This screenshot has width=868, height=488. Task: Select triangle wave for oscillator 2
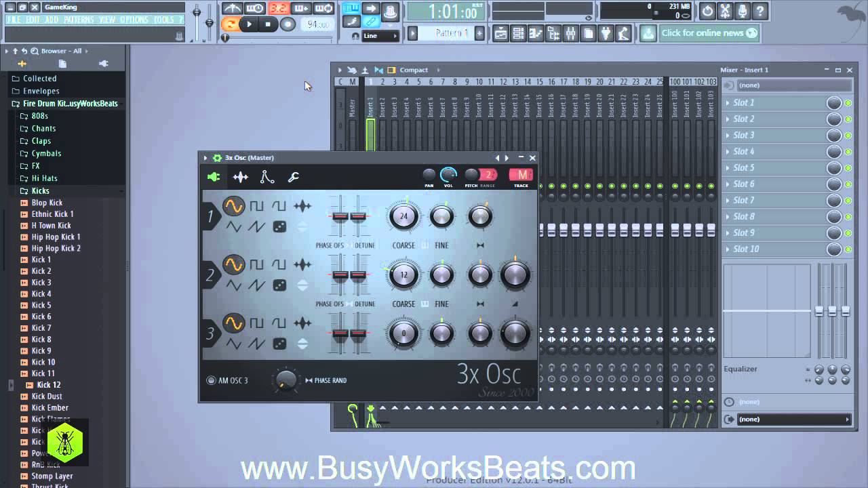click(x=234, y=286)
